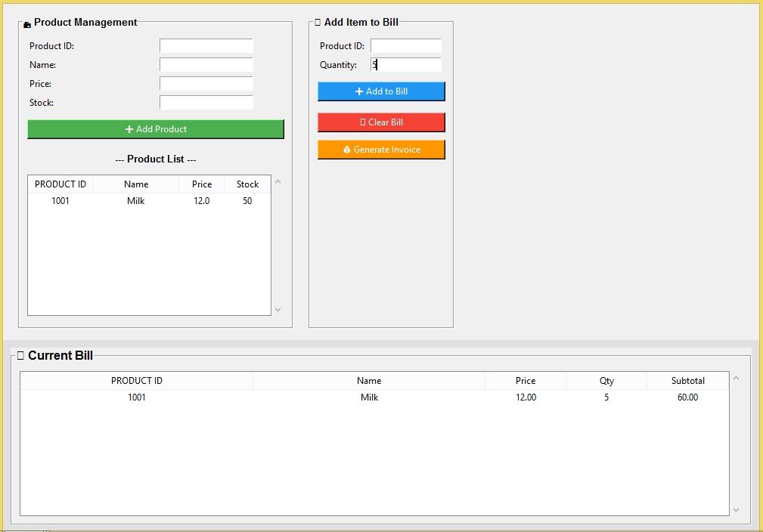This screenshot has height=532, width=763.
Task: Click the Price column header in Product List
Action: (202, 184)
